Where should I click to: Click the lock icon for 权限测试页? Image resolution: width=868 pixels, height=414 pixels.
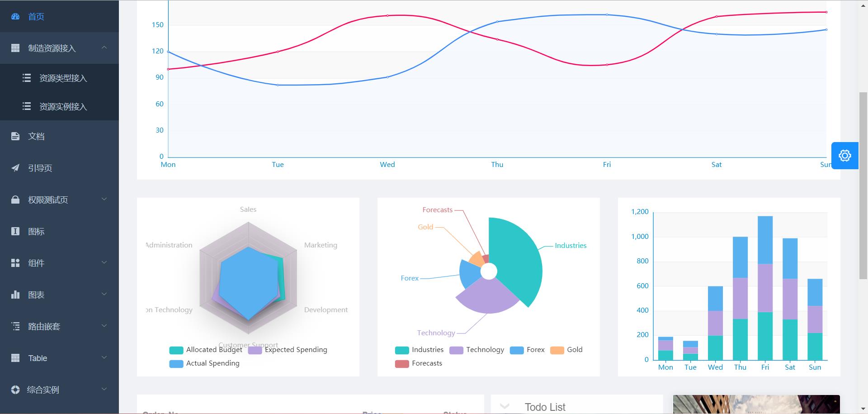(x=15, y=200)
